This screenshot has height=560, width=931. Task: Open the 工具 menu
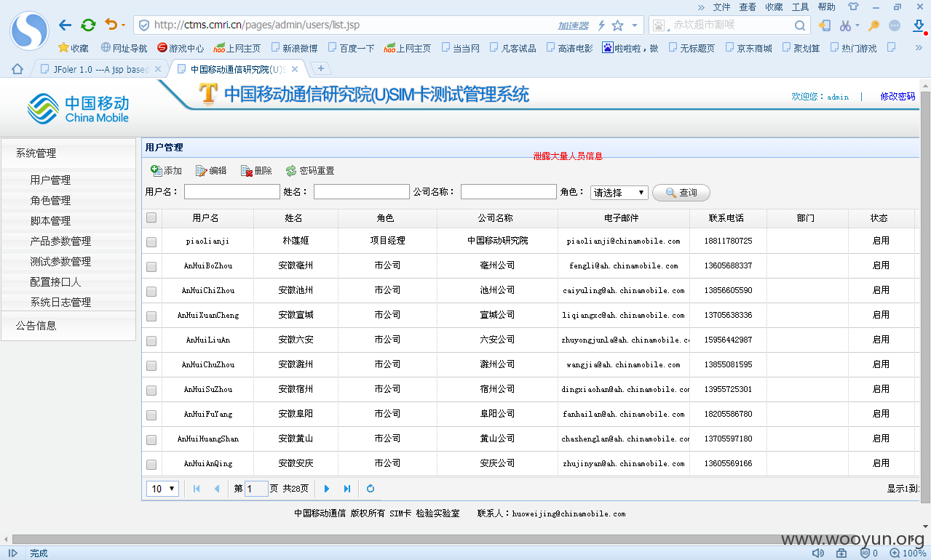click(800, 7)
